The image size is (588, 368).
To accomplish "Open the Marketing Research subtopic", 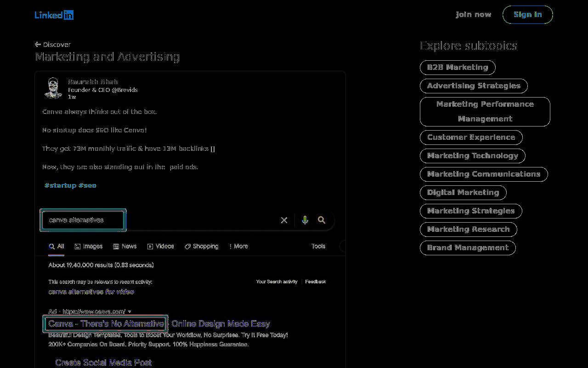I will pos(469,229).
